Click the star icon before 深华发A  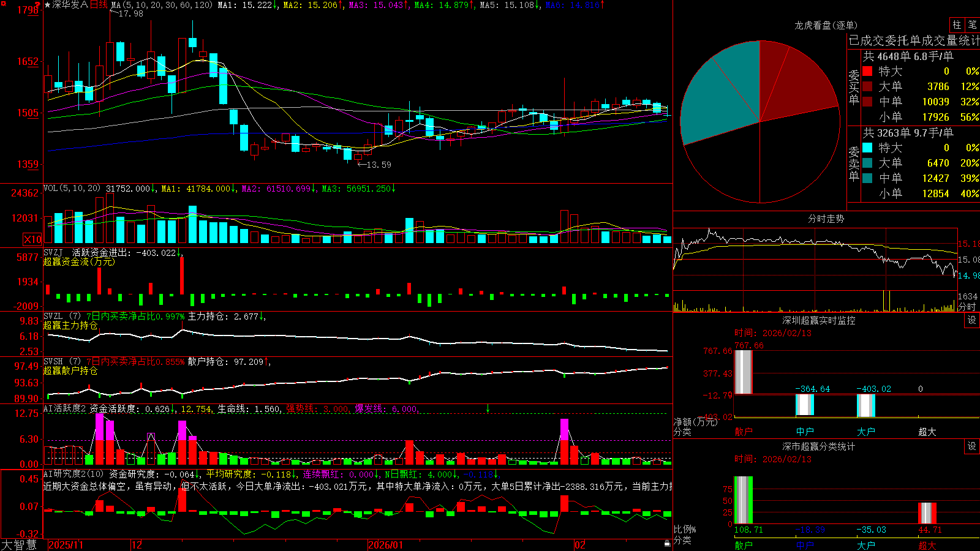pos(48,5)
